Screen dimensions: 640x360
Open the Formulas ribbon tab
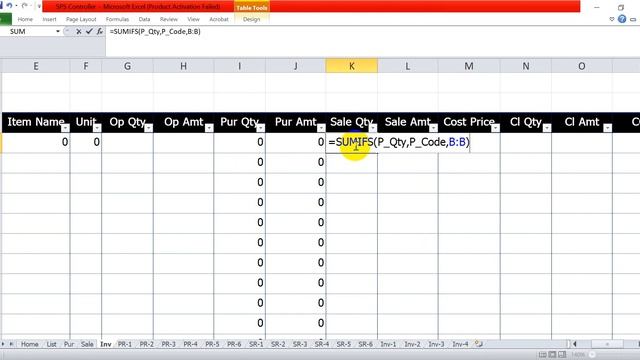(117, 19)
